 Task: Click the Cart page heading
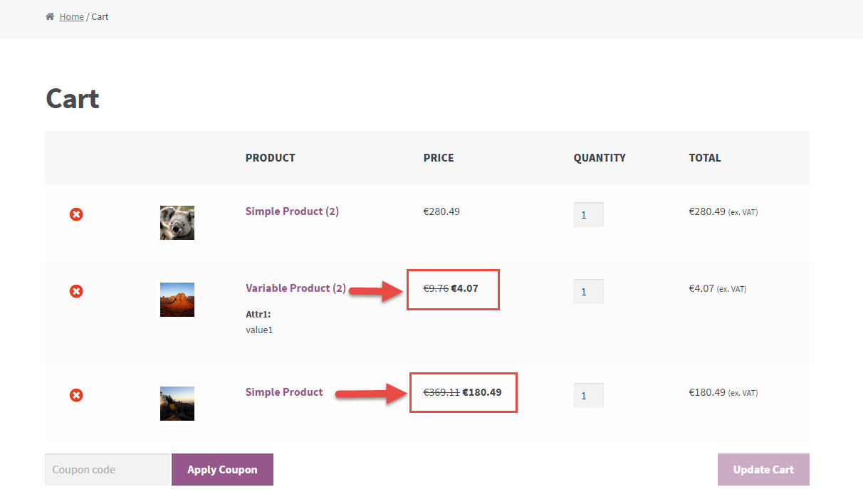coord(73,99)
